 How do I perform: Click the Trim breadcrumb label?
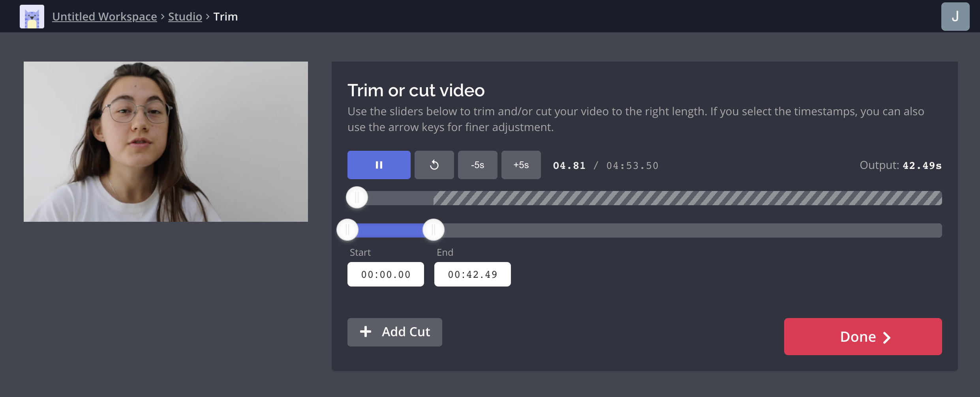[x=225, y=17]
